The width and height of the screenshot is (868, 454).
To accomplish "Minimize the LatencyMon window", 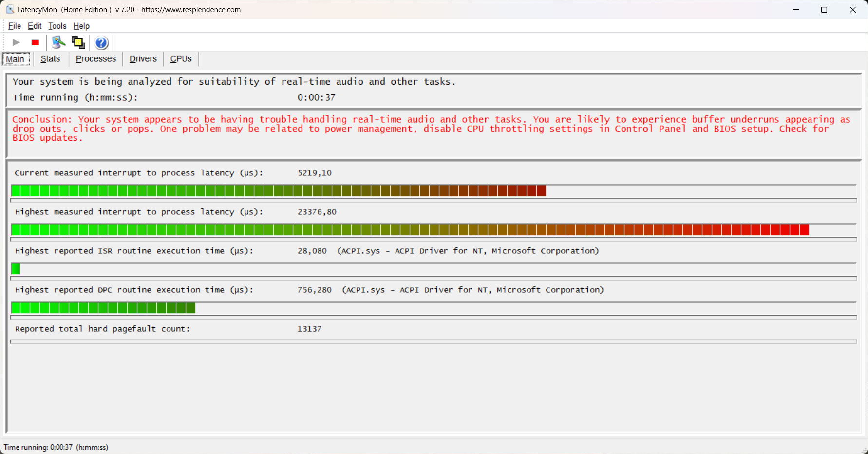I will coord(796,10).
